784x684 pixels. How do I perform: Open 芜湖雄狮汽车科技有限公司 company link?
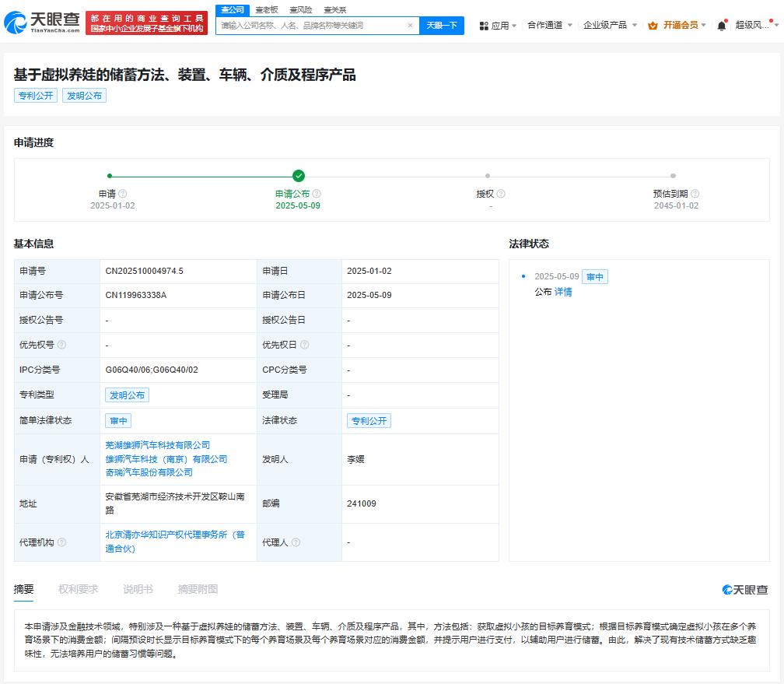click(x=158, y=445)
